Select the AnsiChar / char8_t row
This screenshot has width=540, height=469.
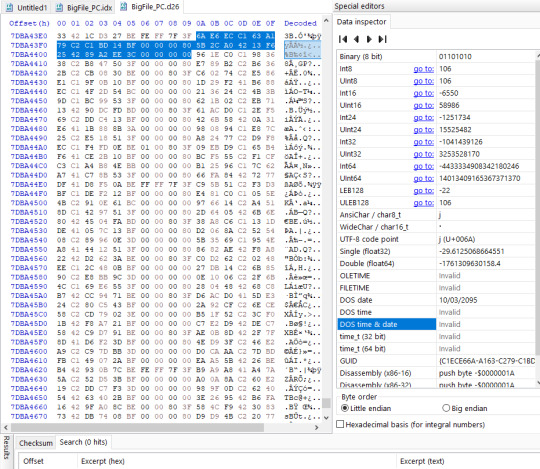pyautogui.click(x=436, y=215)
